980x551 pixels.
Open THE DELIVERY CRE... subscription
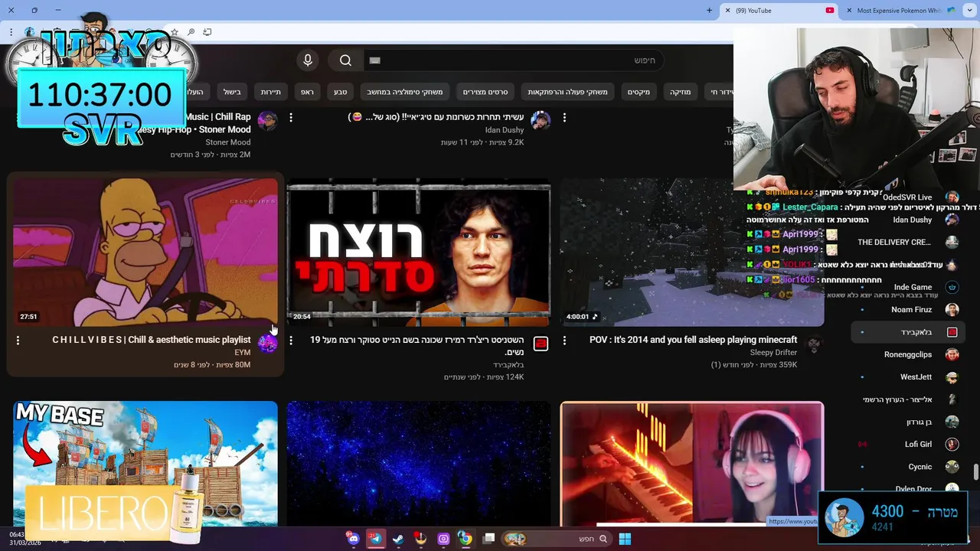click(x=907, y=242)
